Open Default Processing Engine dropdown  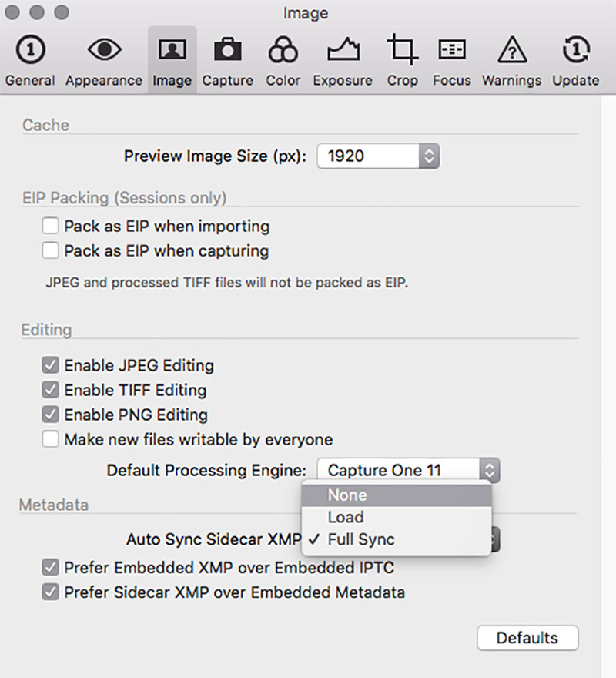[409, 470]
